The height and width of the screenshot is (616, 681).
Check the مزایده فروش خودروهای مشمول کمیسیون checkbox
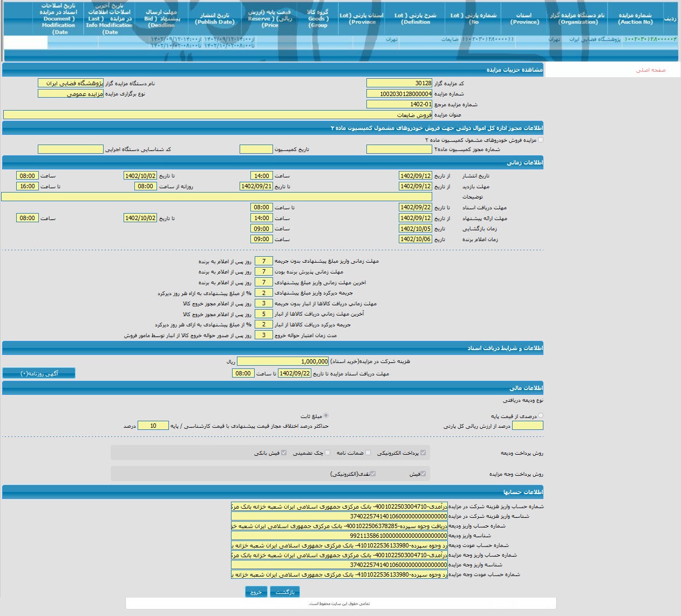click(x=541, y=140)
